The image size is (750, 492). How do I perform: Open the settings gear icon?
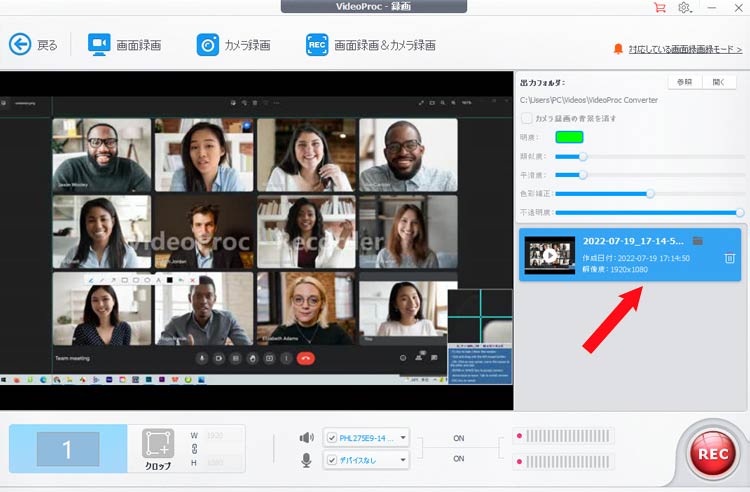click(685, 7)
